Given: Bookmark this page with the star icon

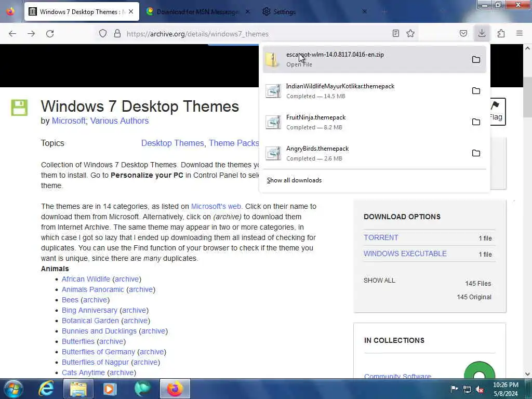Looking at the screenshot, I should [x=410, y=33].
